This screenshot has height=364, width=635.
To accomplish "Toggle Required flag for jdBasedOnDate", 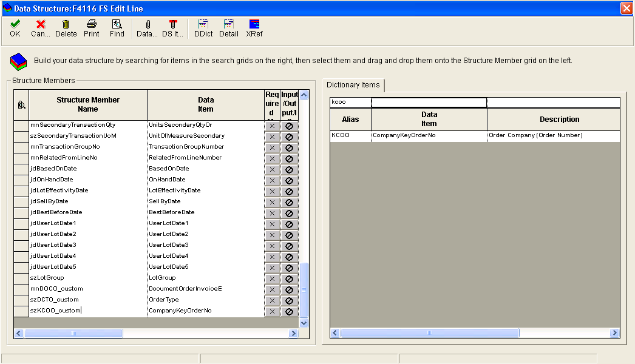I will (272, 170).
